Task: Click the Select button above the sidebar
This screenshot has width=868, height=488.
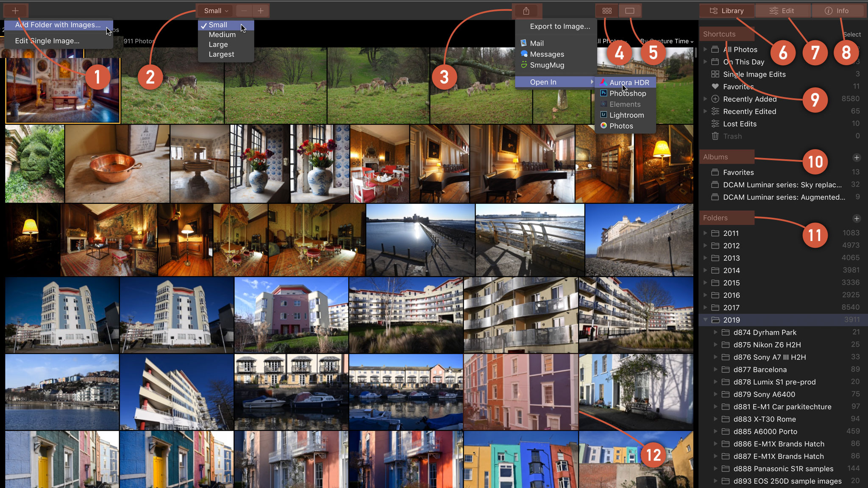Action: coord(851,34)
